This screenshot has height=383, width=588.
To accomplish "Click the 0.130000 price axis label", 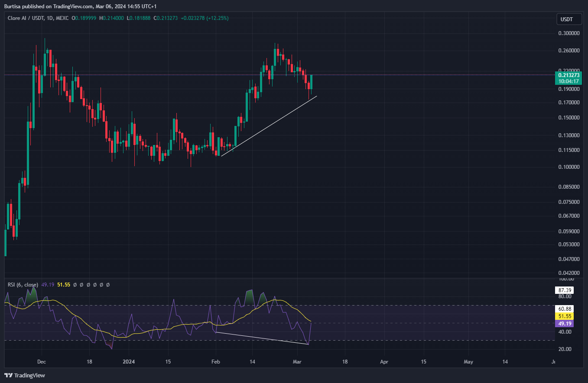I will tap(569, 135).
